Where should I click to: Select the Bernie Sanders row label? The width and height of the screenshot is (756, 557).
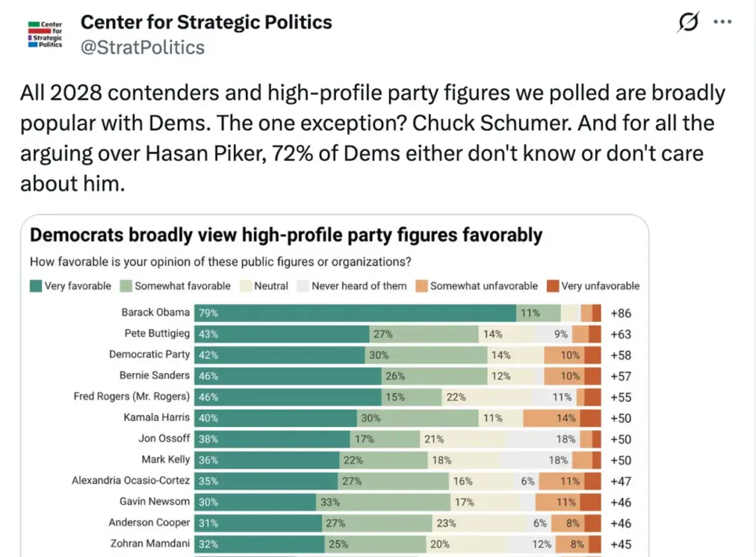155,375
